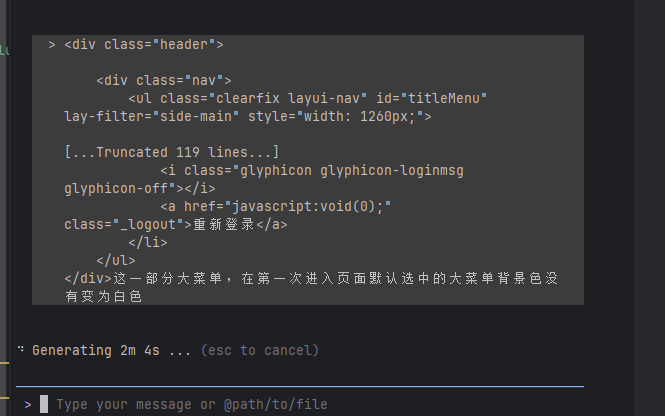The height and width of the screenshot is (416, 665).
Task: Click the glyphicon-off closing i tag line
Action: (140, 188)
